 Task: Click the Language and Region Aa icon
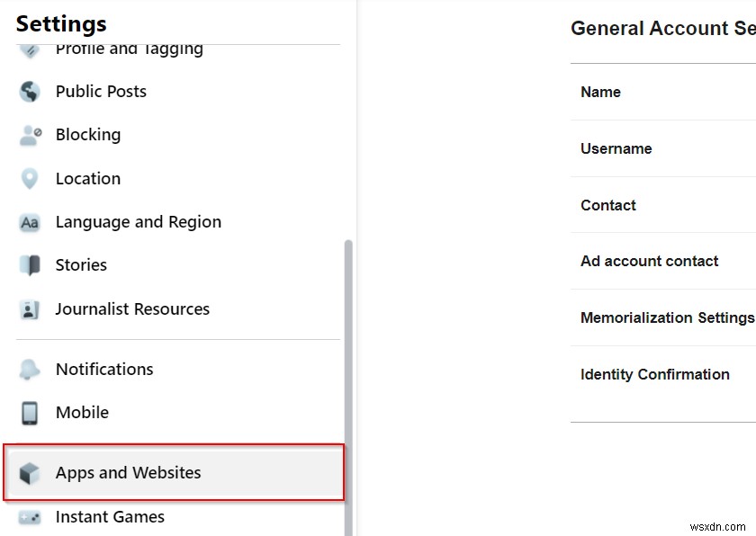point(30,222)
